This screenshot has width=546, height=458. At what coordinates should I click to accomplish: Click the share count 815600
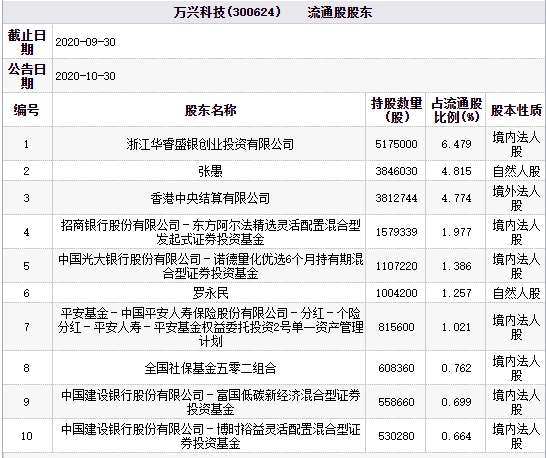(396, 327)
